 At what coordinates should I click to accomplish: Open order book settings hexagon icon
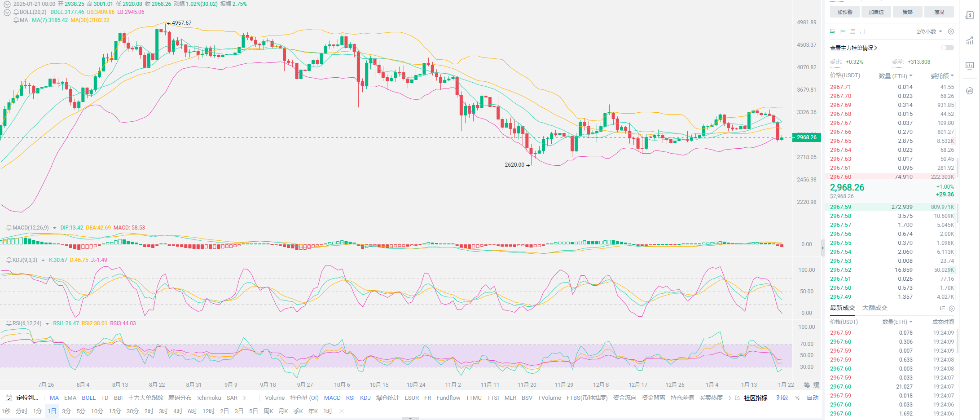[x=950, y=31]
